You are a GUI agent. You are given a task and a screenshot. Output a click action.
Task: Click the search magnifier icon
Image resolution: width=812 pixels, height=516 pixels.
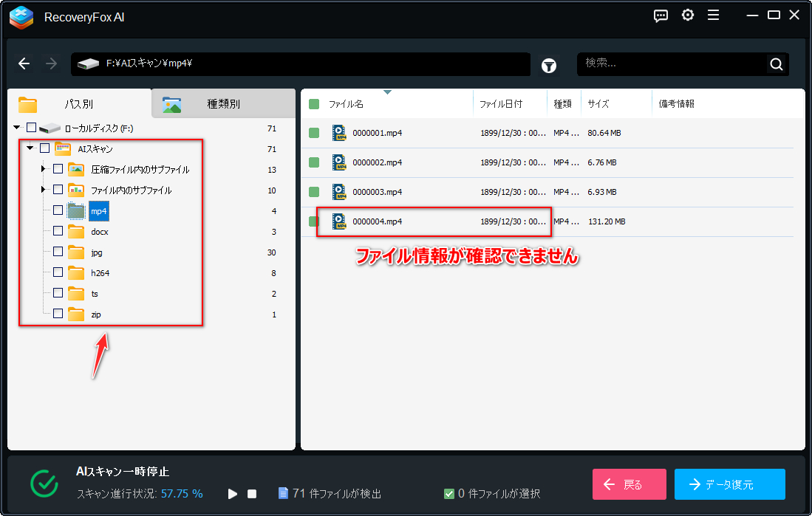pos(777,64)
